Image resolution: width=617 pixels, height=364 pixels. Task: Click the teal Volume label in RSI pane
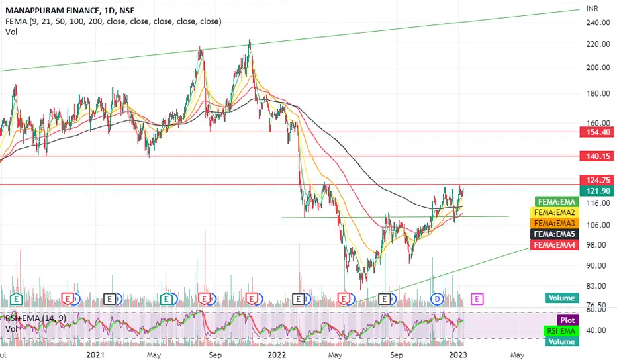561,341
